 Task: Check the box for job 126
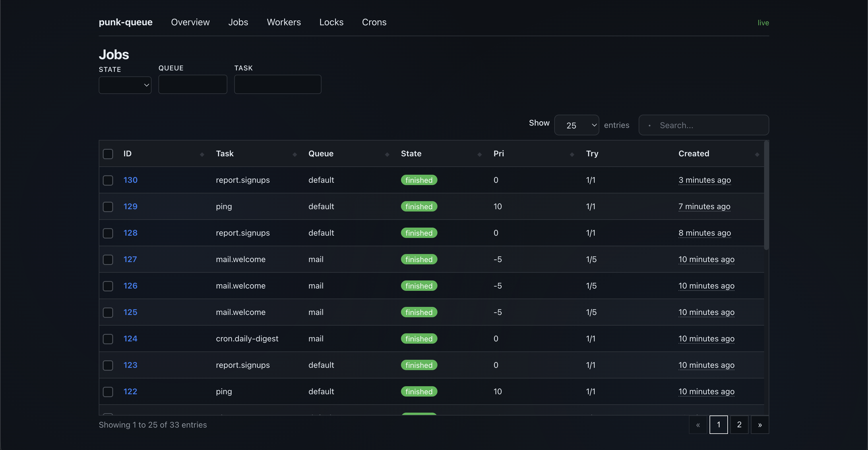108,286
